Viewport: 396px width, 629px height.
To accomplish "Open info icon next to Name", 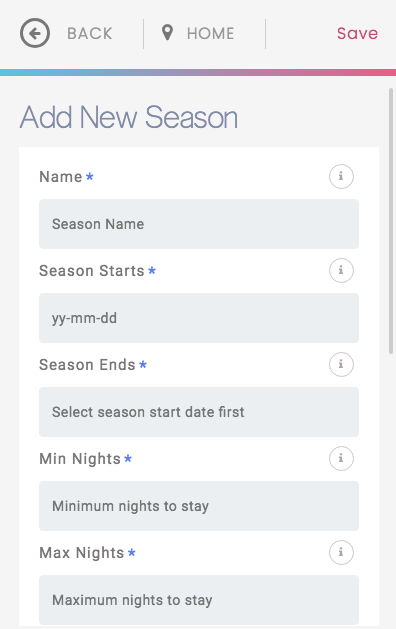I will [341, 176].
